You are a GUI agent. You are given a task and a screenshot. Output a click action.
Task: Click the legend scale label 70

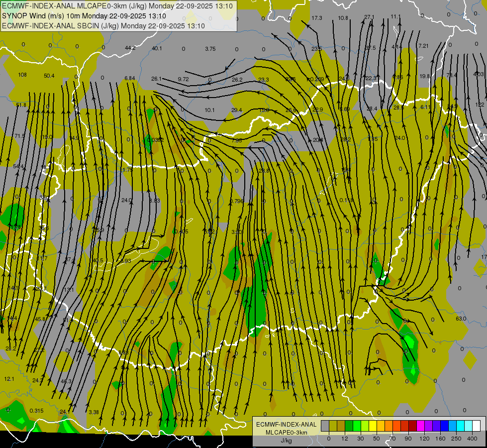(x=392, y=439)
